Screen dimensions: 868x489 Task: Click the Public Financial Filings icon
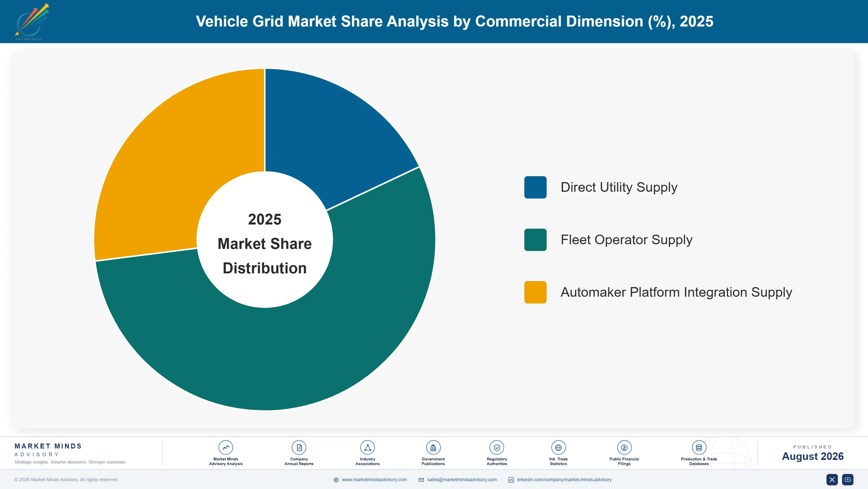(x=624, y=447)
